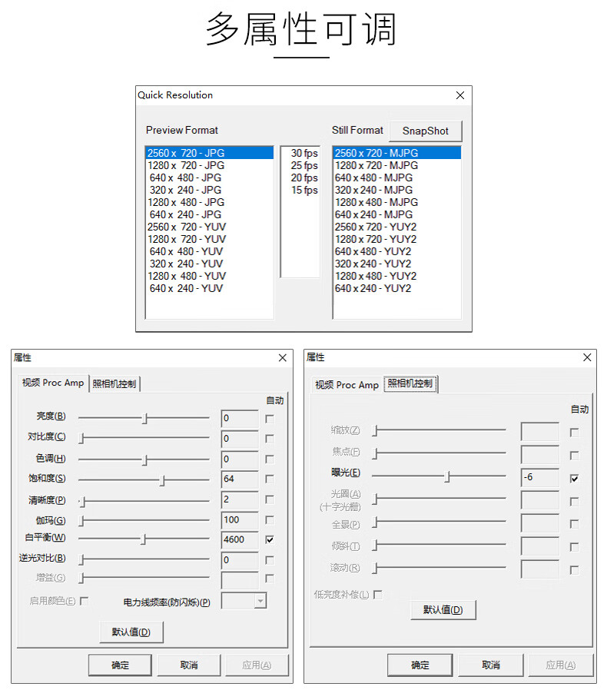
Task: Click the 亮度 brightness slider
Action: [x=144, y=418]
